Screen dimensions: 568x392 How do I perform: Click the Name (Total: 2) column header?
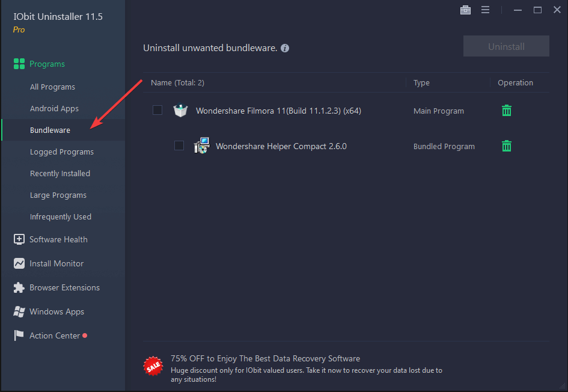coord(177,83)
